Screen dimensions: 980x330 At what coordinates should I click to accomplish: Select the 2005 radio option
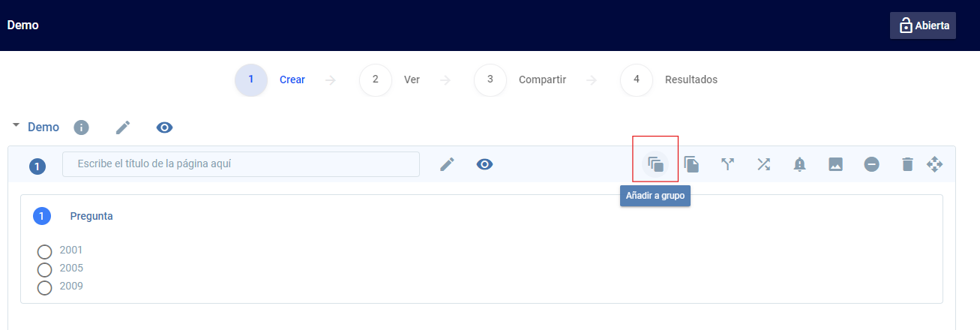(x=44, y=269)
